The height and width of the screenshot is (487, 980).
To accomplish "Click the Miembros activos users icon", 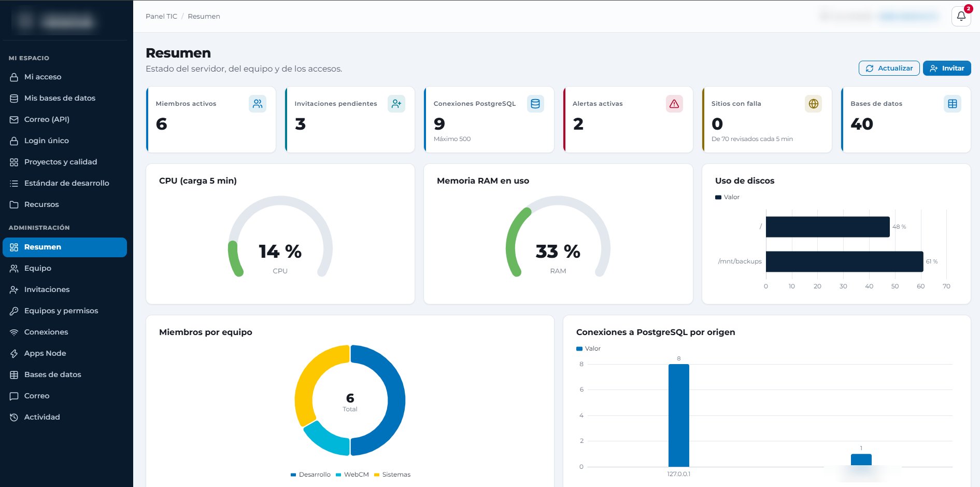I will 258,104.
